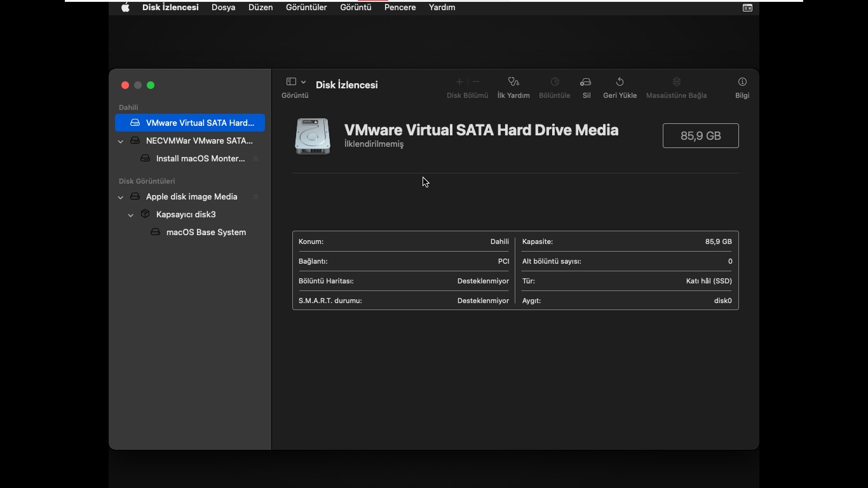The image size is (868, 488).
Task: Click the İlklendirilmemiş subtitle text
Action: pos(374,144)
